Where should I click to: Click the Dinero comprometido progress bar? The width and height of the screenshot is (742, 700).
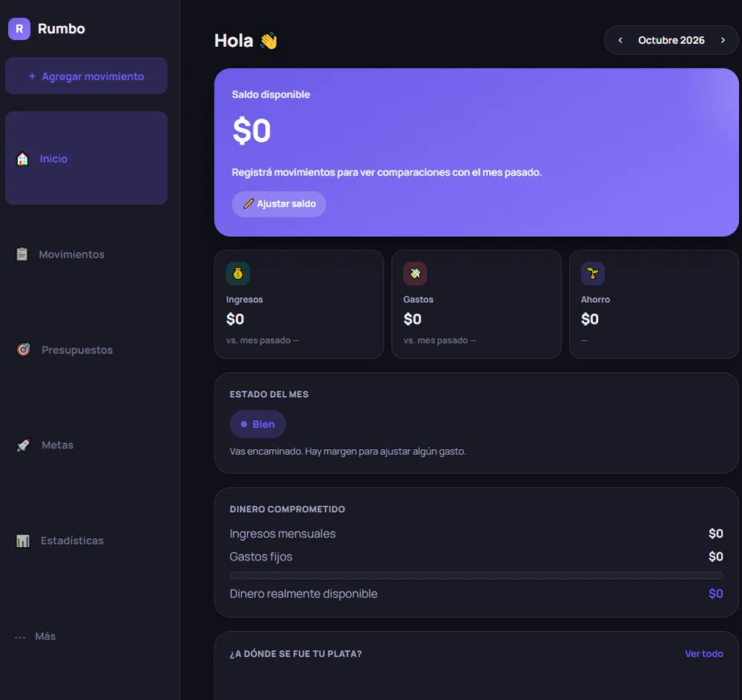[x=476, y=575]
